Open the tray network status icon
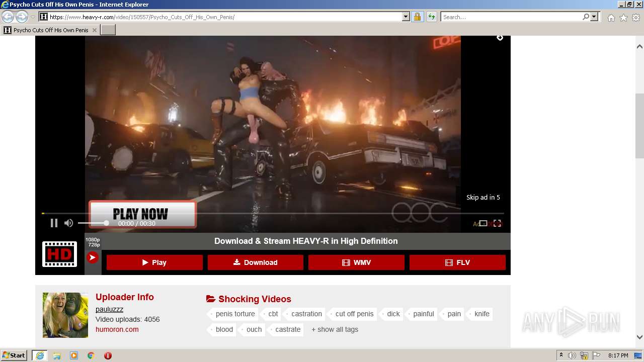The height and width of the screenshot is (362, 644). [x=584, y=355]
